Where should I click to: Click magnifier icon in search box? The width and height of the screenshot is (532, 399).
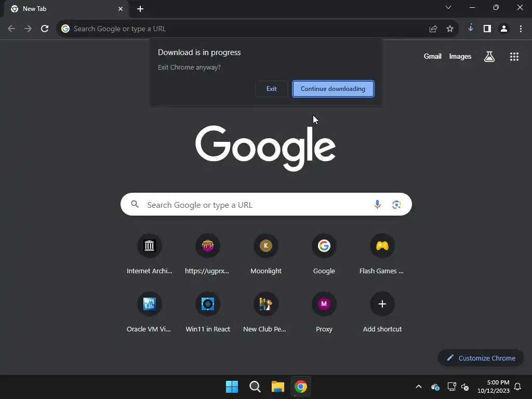[x=135, y=204]
